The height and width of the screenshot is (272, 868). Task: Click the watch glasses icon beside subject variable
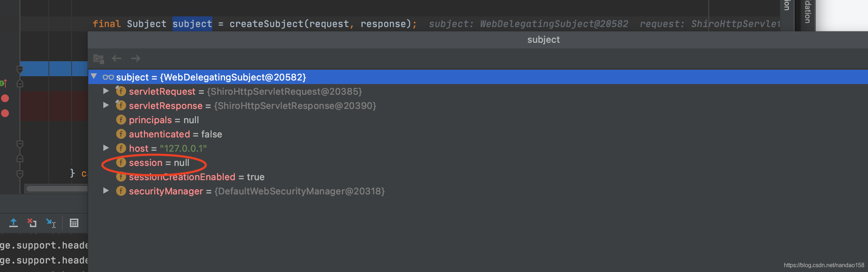pos(108,77)
